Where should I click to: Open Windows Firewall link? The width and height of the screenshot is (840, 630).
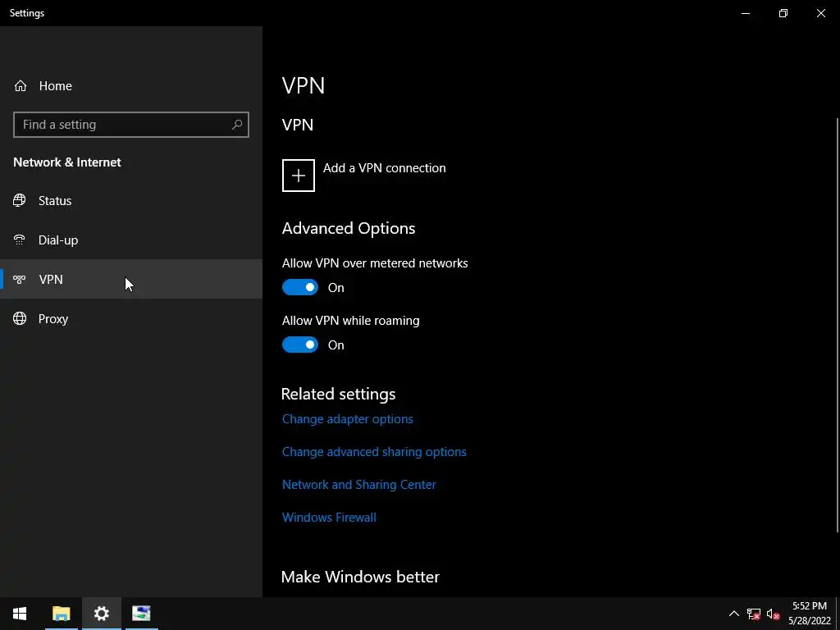[329, 517]
